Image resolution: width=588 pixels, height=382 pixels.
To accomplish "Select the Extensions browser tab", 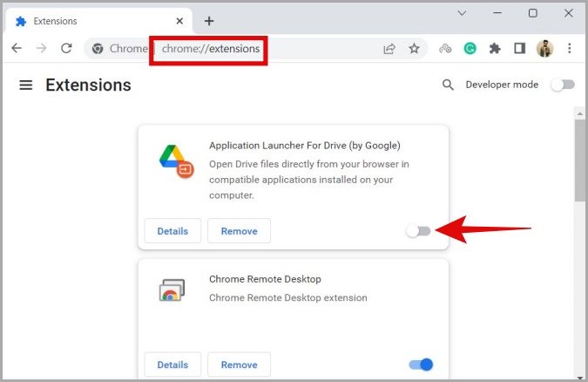I will pyautogui.click(x=99, y=21).
